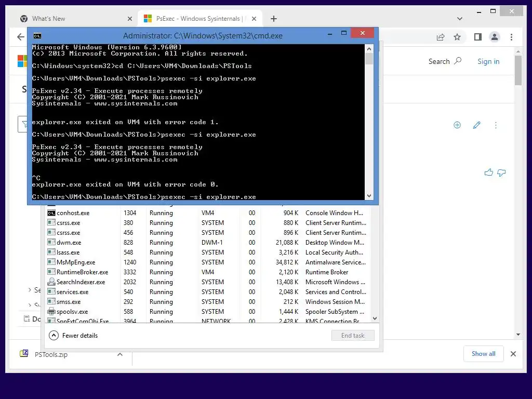Image resolution: width=532 pixels, height=399 pixels.
Task: Click the Spooler SubSystem description cell
Action: (335, 312)
